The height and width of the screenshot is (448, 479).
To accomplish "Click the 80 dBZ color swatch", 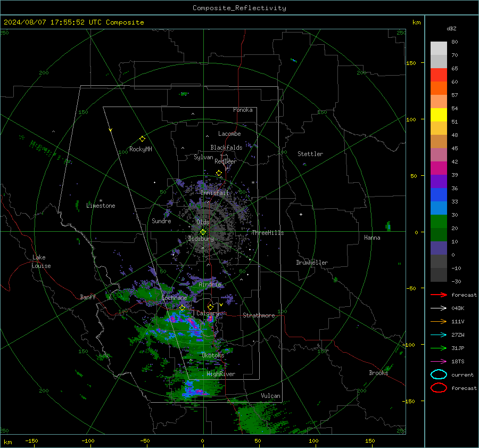I will point(439,48).
